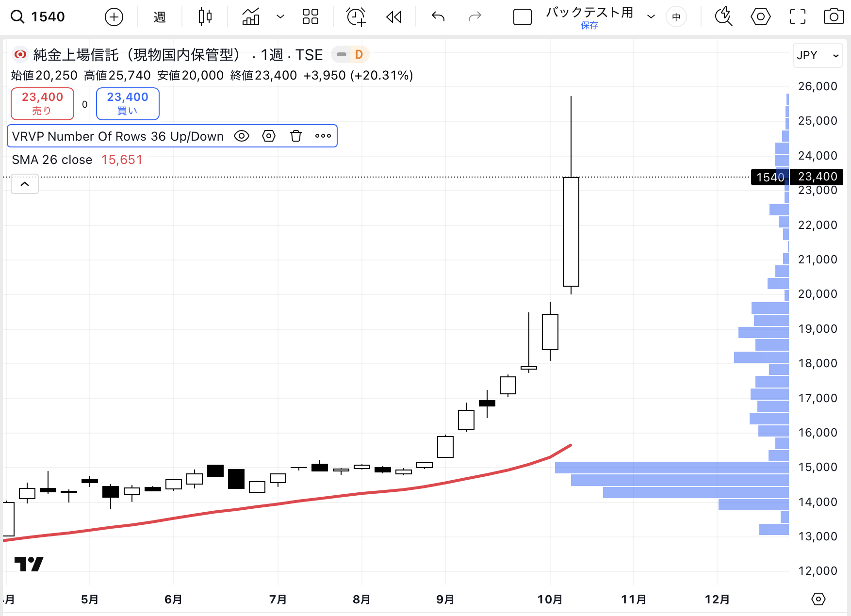
Task: Undo the last chart action
Action: pos(438,17)
